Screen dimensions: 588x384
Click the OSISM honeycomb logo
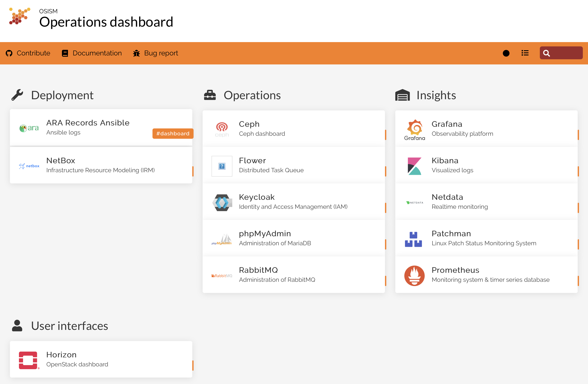(20, 16)
